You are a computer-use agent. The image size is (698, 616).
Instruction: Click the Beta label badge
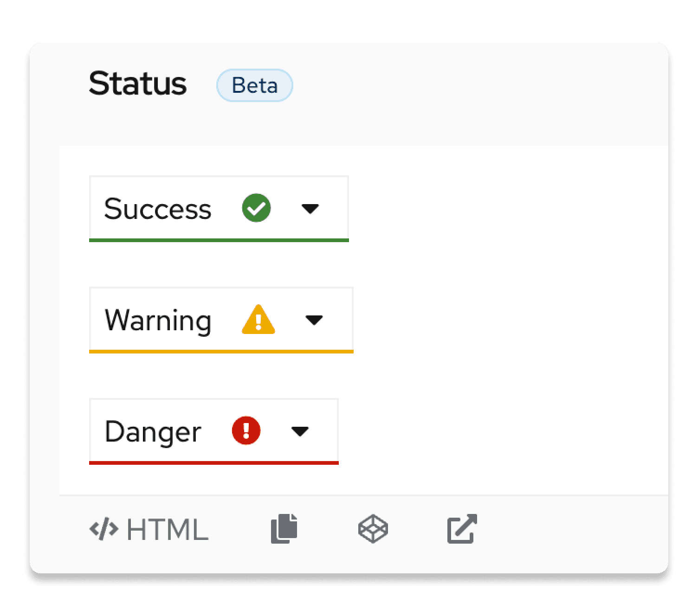pyautogui.click(x=254, y=85)
